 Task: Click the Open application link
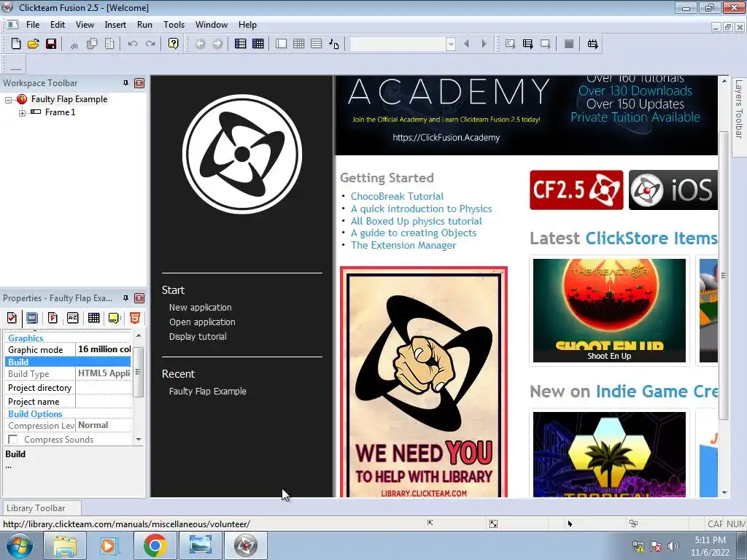coord(202,322)
